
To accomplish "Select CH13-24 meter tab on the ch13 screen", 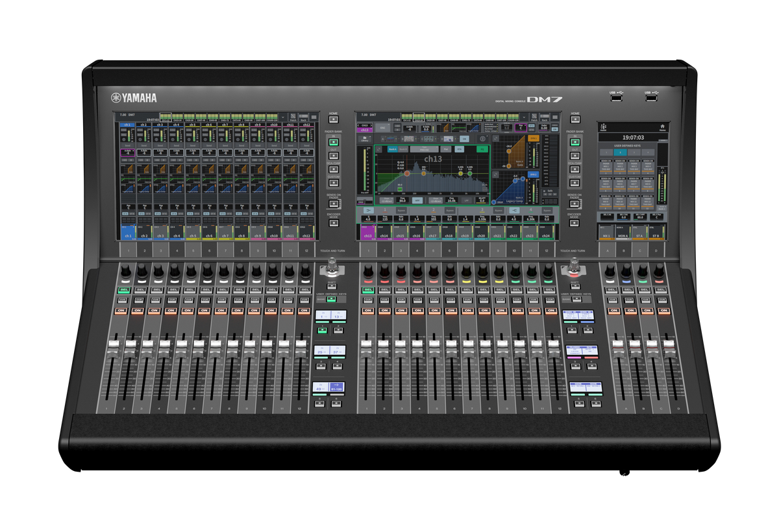I will point(419,117).
